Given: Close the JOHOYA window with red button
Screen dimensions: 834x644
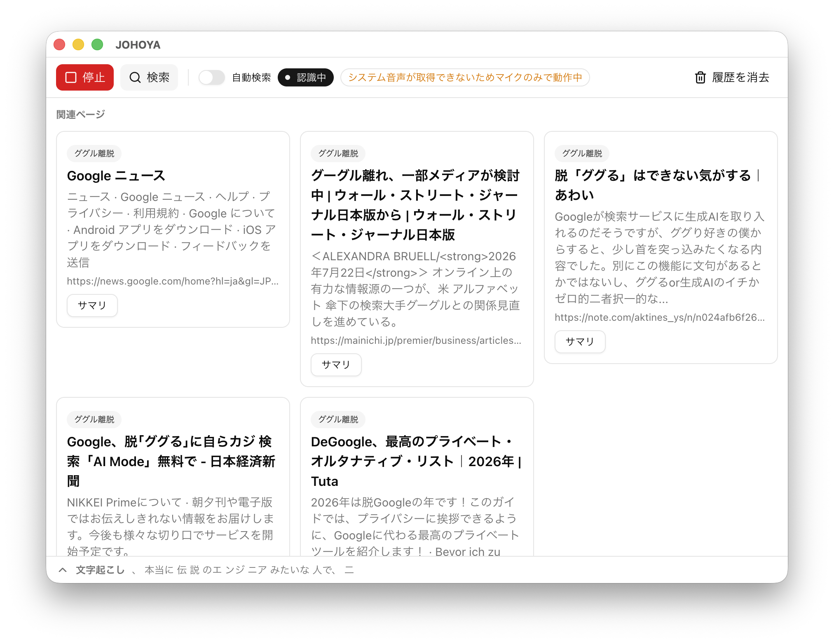Looking at the screenshot, I should click(x=59, y=44).
